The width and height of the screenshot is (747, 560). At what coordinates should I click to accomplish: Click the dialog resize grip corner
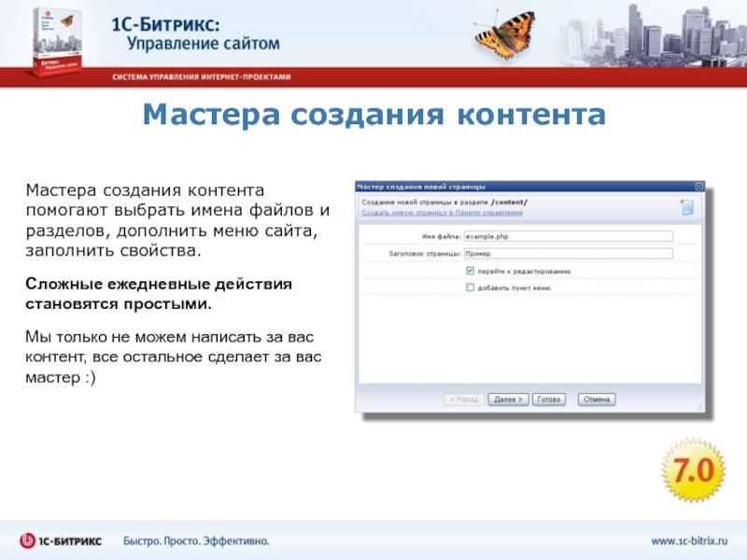pos(698,406)
